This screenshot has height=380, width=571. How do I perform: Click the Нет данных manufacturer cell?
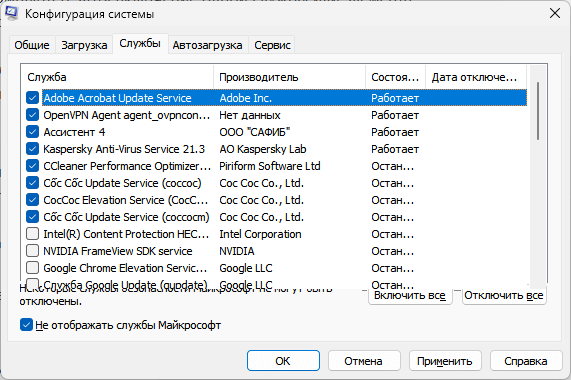point(250,115)
